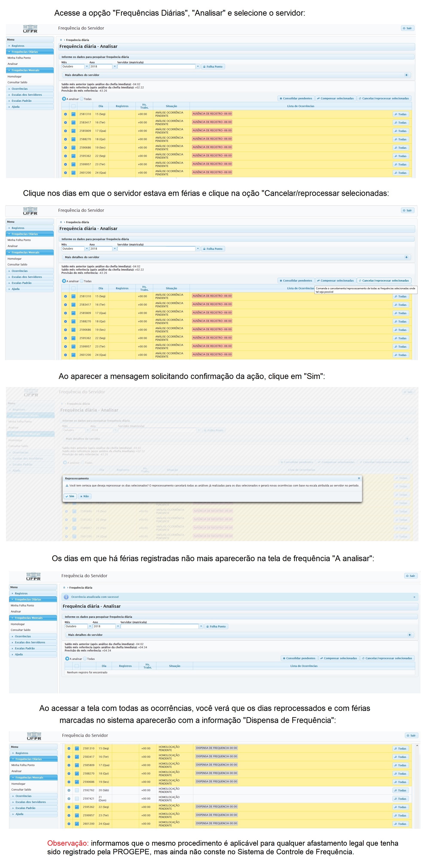
Task: Open Todas on 17 (Qua) DISPENSA DE FREQUENCIA row
Action: click(x=400, y=765)
